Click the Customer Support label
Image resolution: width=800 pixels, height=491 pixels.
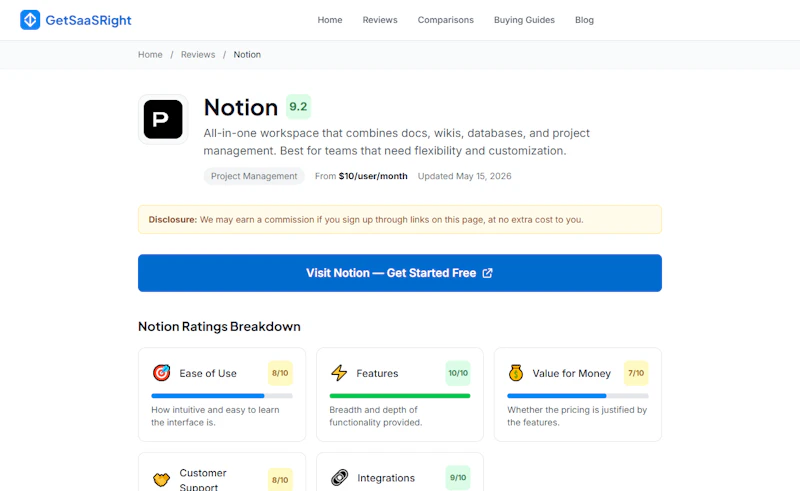[203, 479]
